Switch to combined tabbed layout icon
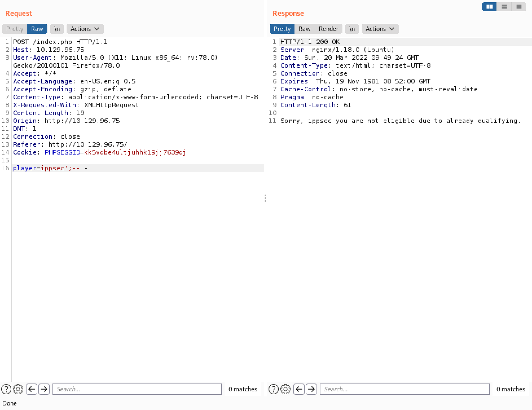 pos(519,7)
